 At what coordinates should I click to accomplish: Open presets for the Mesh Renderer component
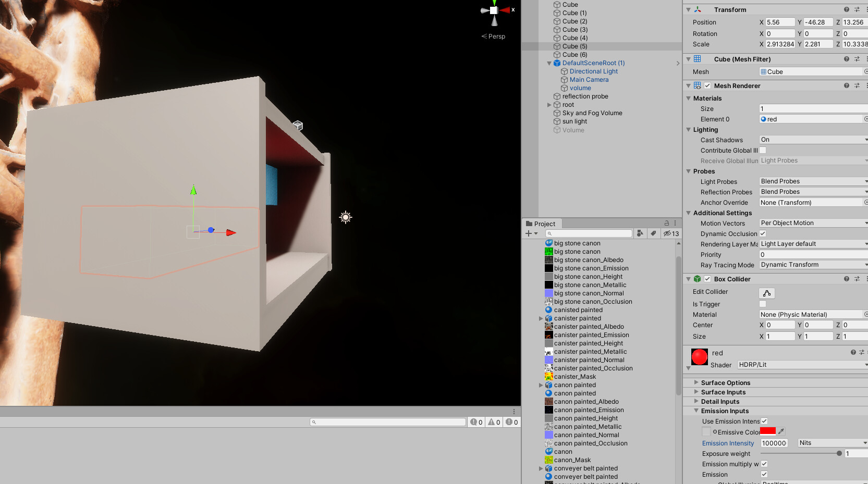click(857, 85)
